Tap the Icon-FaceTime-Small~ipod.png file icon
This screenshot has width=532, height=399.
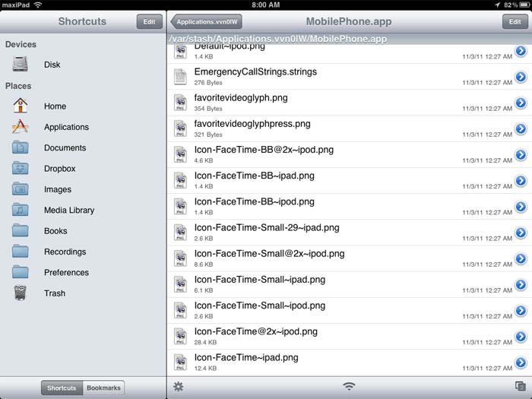[x=180, y=310]
